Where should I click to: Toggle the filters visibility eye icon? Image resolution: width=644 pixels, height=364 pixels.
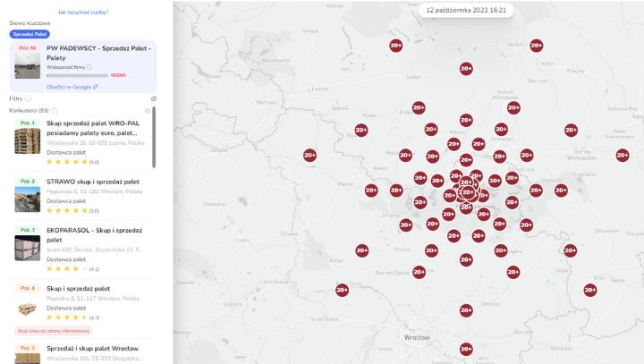point(154,98)
